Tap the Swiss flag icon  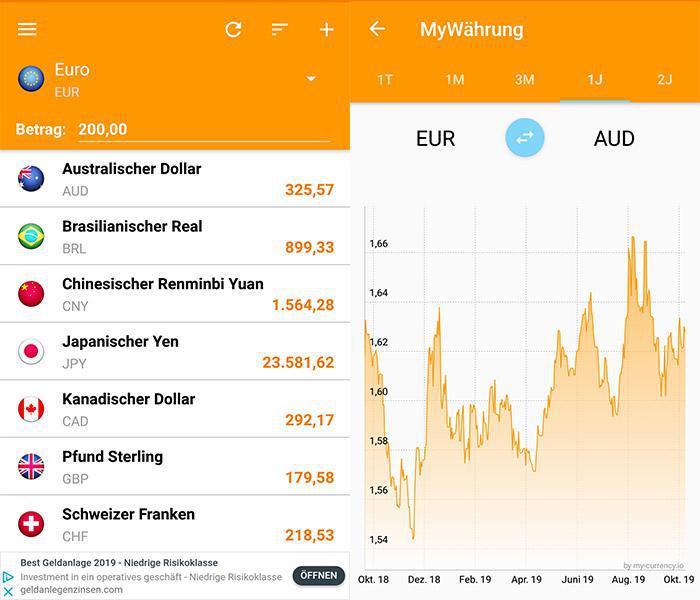(31, 524)
